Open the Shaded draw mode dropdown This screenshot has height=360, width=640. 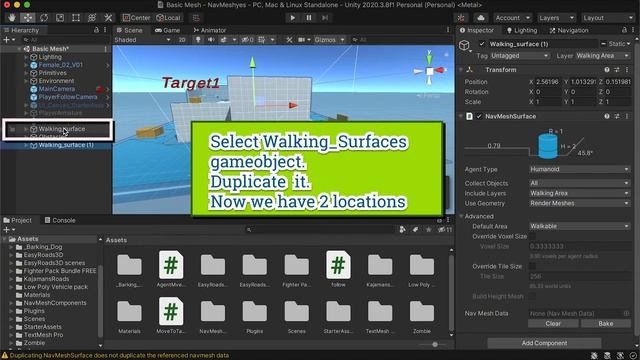click(x=142, y=40)
